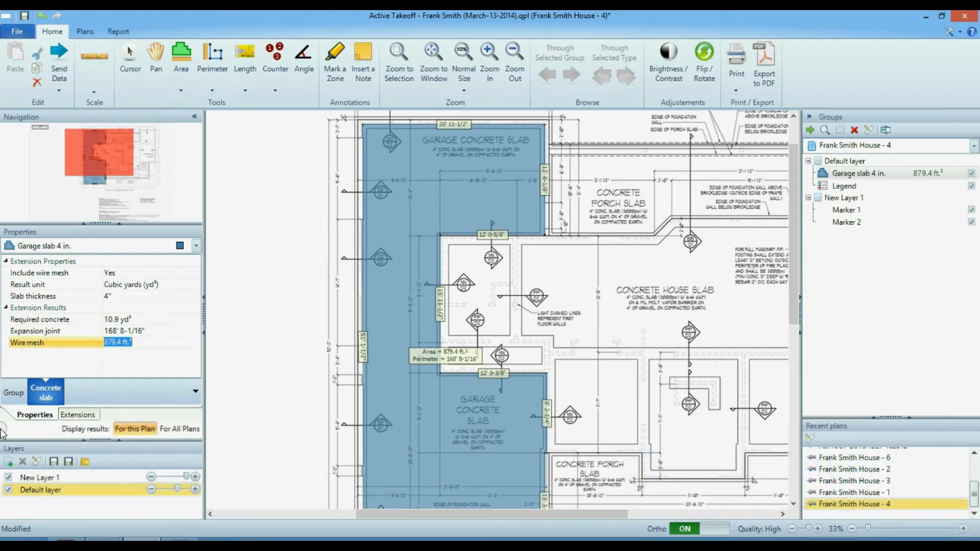Collapse the Default layer tree node
Image resolution: width=980 pixels, height=551 pixels.
[809, 161]
